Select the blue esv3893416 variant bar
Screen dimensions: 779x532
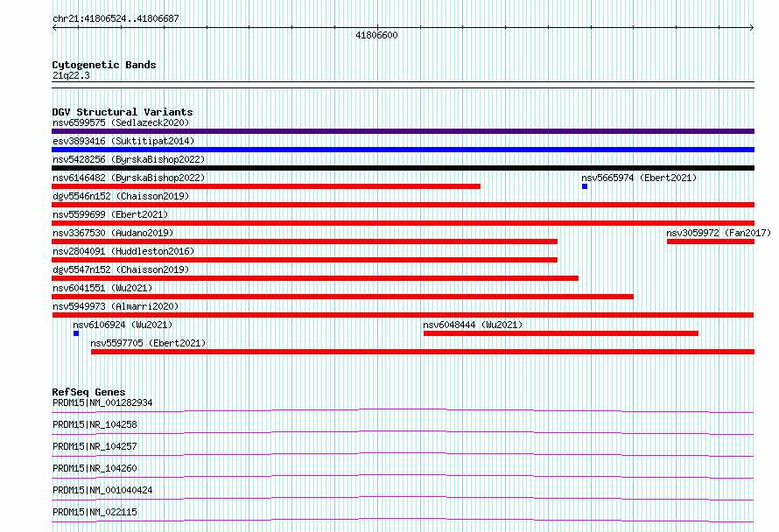click(403, 150)
